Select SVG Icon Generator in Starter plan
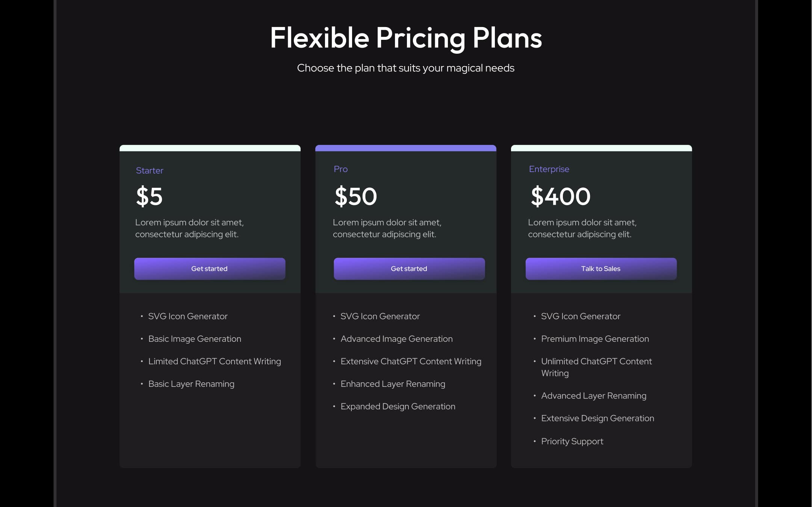The width and height of the screenshot is (812, 507). (188, 316)
